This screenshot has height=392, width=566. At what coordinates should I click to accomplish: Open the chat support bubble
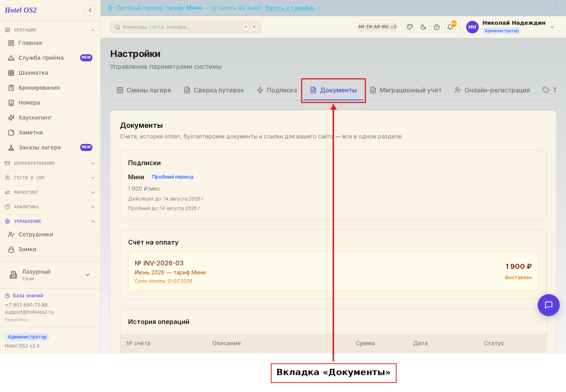[549, 305]
